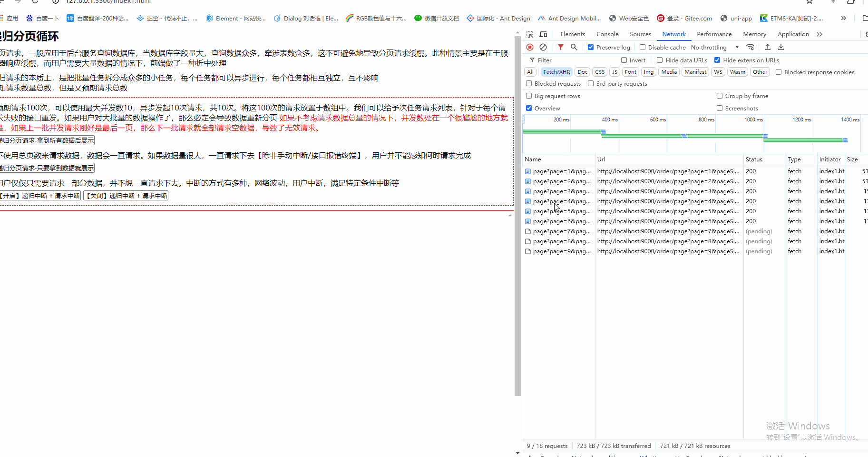Enable Big request rows checkbox

(529, 96)
